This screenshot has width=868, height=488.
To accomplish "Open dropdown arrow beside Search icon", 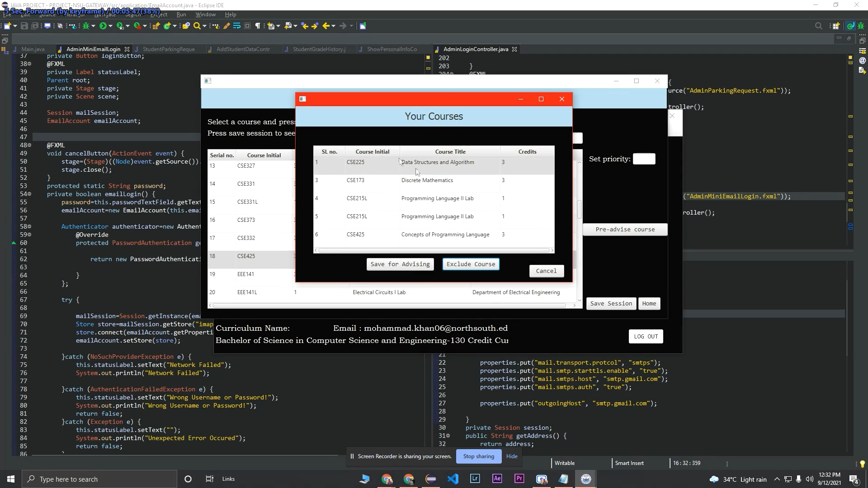I will (x=204, y=26).
